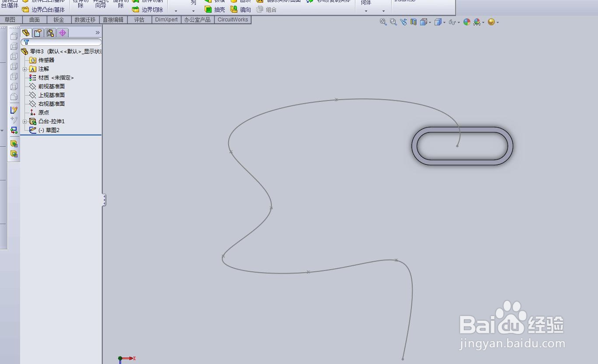Screen dimensions: 598x364
Task: Click Edit Appearance color ball icon
Action: 467,22
